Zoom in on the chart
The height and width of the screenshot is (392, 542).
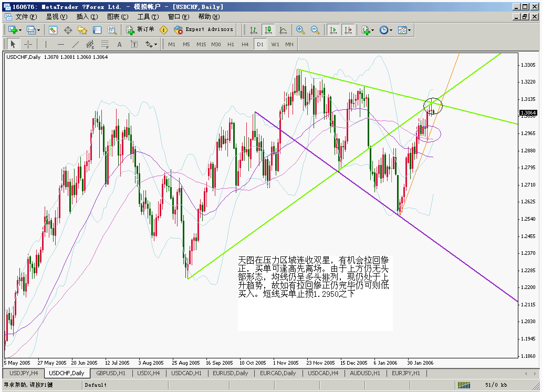(300, 30)
